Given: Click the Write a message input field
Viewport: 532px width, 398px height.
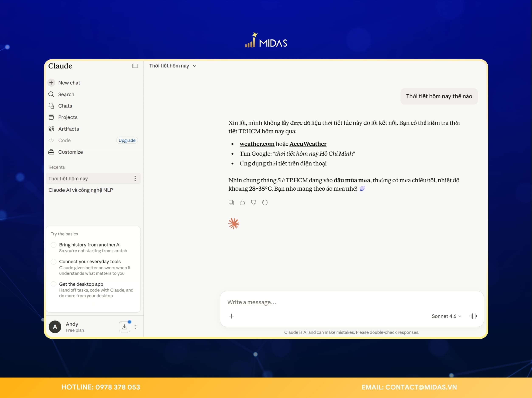Looking at the screenshot, I should point(352,302).
